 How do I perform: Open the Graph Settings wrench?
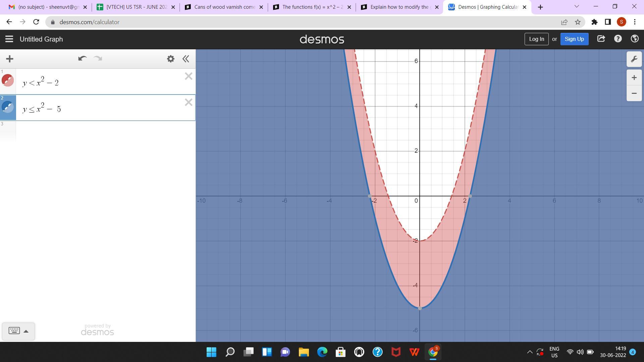click(x=634, y=59)
